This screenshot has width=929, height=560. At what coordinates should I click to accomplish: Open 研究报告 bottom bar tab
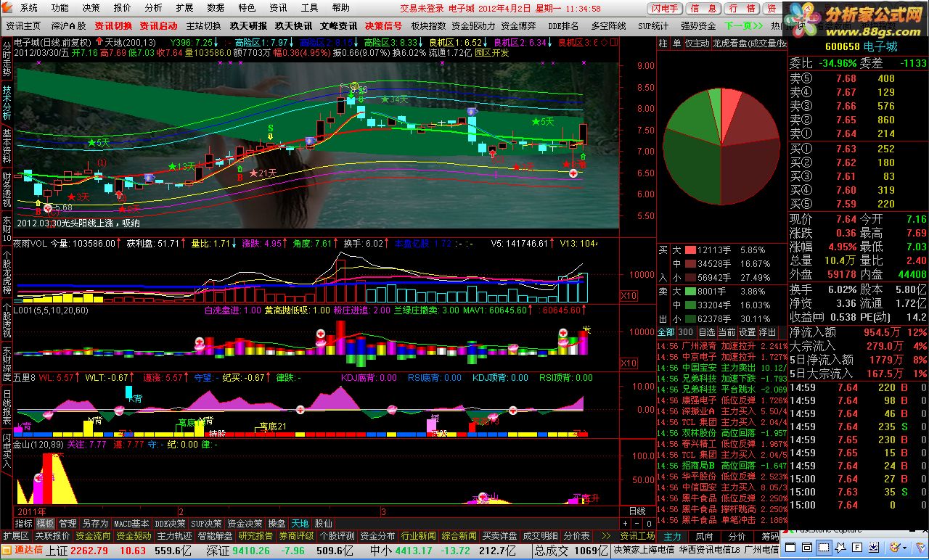point(255,536)
